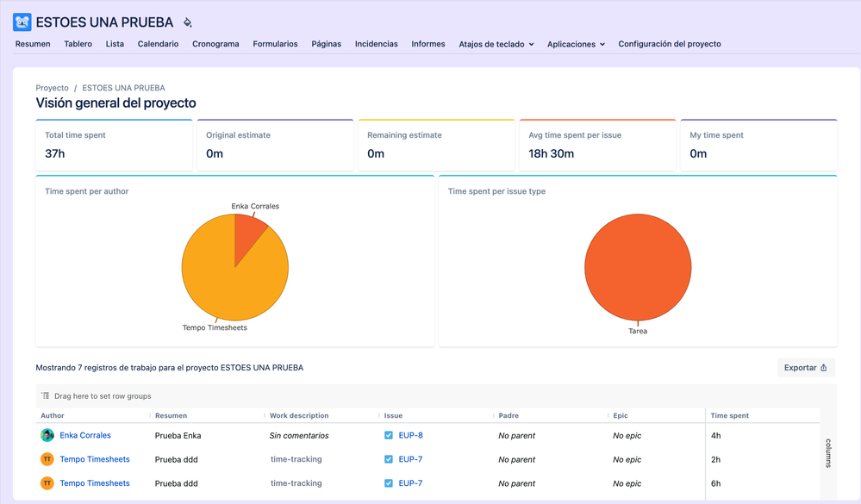Click the Total time spent card
The image size is (861, 504).
point(114,145)
